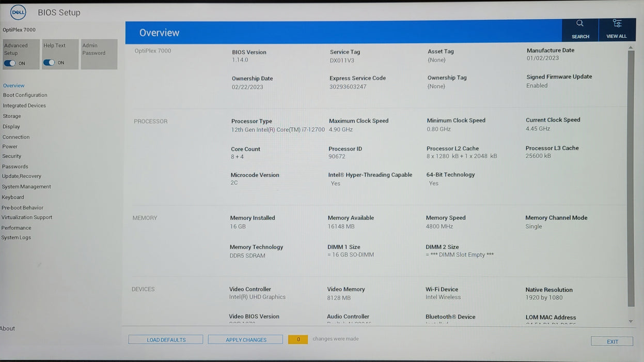Go to Storage settings

coord(12,116)
